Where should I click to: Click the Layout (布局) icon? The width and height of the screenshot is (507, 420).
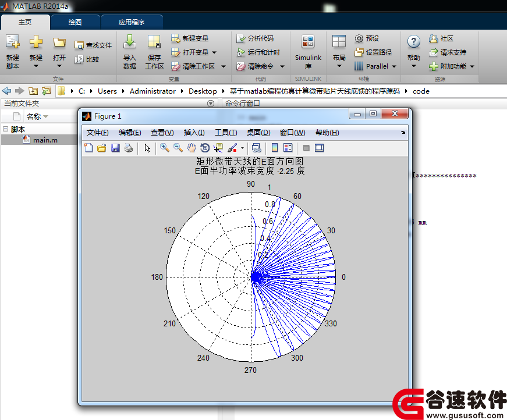pos(339,42)
